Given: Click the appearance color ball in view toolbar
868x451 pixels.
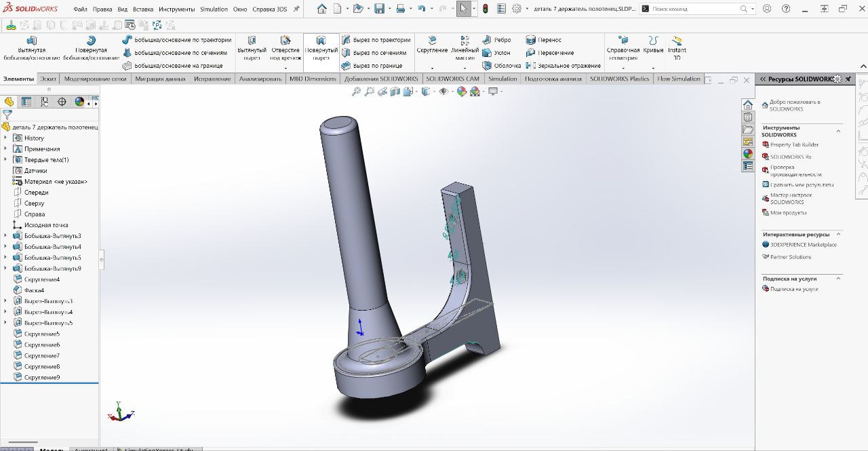Looking at the screenshot, I should (462, 92).
